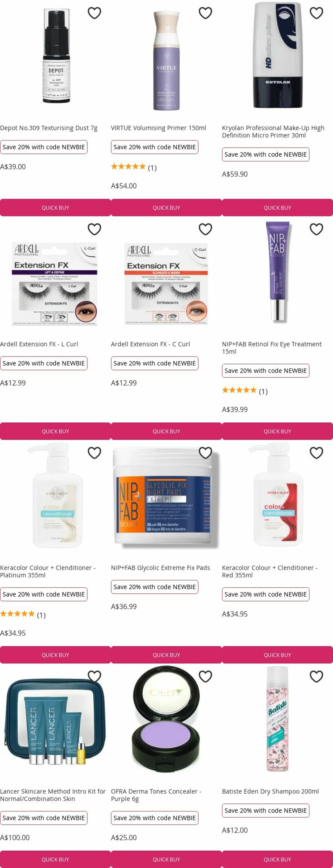Wishlist the OFRA Derma Tones Concealer
The height and width of the screenshot is (868, 333).
pyautogui.click(x=206, y=676)
